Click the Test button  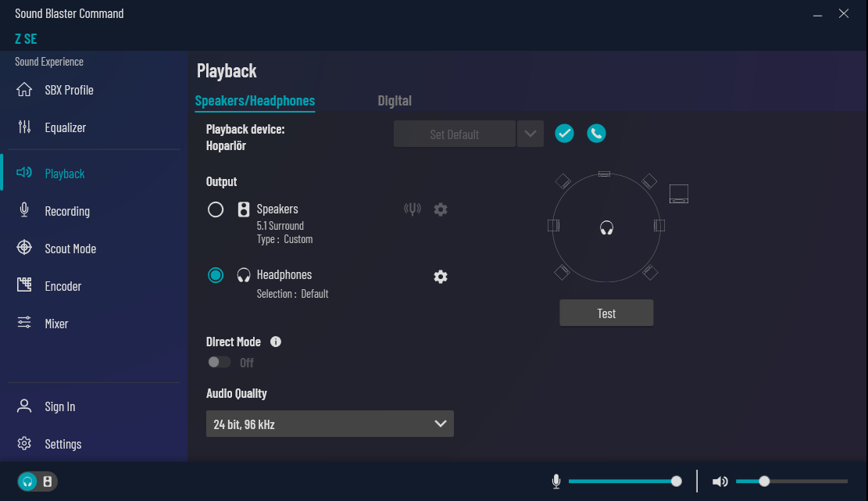point(606,313)
